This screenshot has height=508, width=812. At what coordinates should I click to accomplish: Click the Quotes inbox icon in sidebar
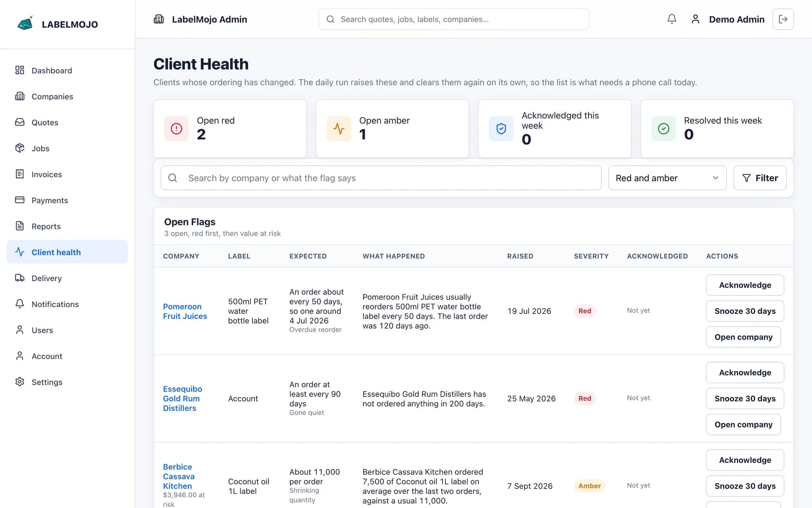[x=19, y=122]
